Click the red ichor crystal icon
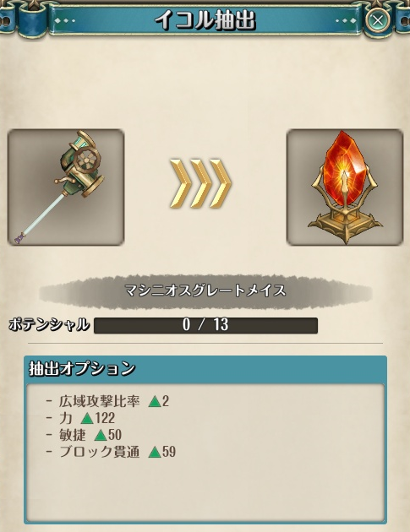410x532 pixels. [345, 187]
